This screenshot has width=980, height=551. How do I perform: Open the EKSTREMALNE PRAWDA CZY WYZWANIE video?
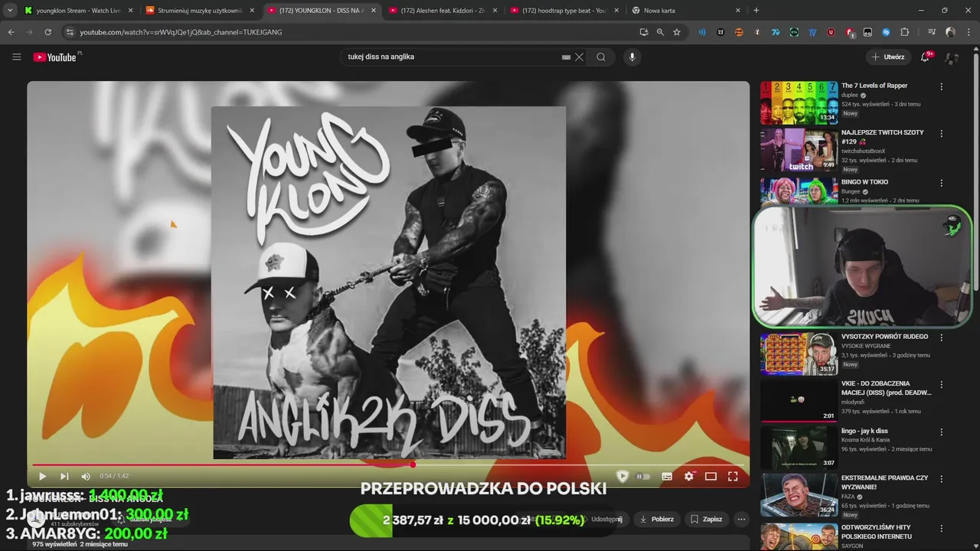tap(884, 482)
